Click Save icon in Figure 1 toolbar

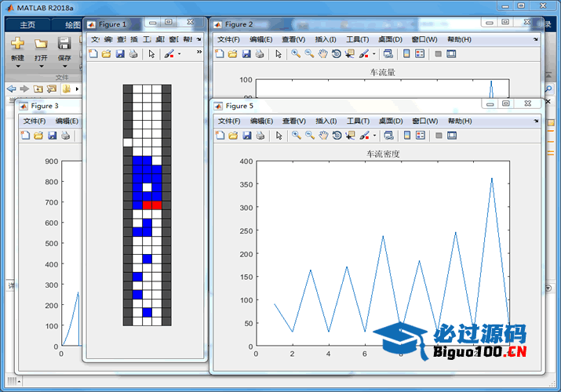coord(120,54)
